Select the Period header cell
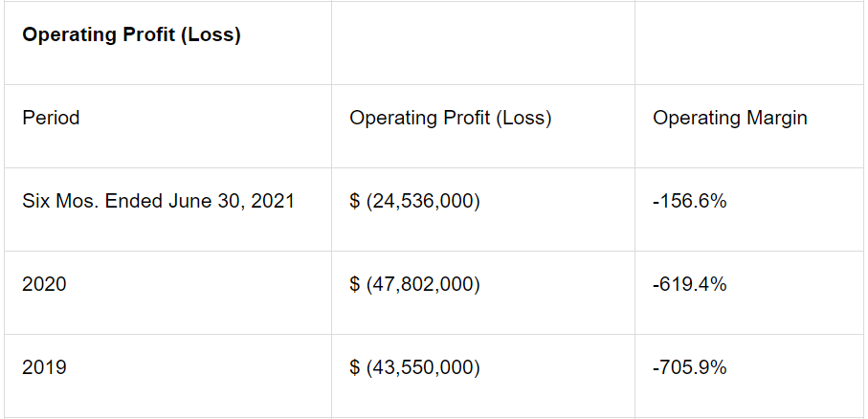 [51, 119]
